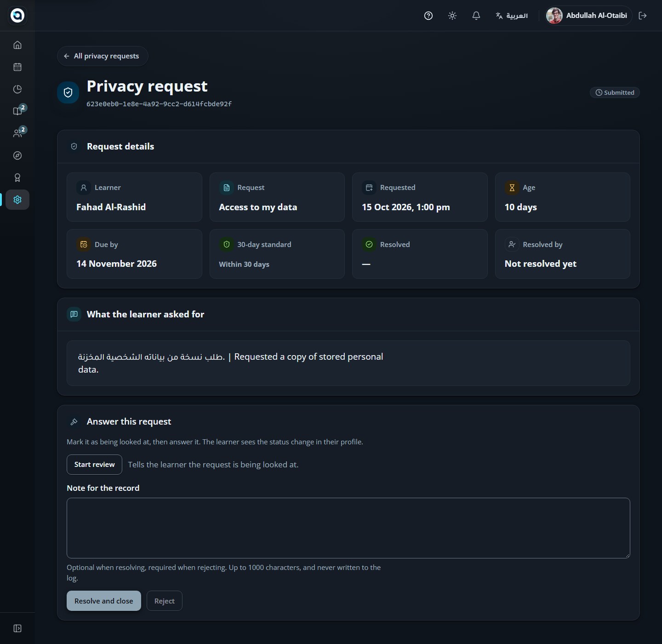Click the Answer this request heading
This screenshot has width=662, height=644.
[129, 421]
